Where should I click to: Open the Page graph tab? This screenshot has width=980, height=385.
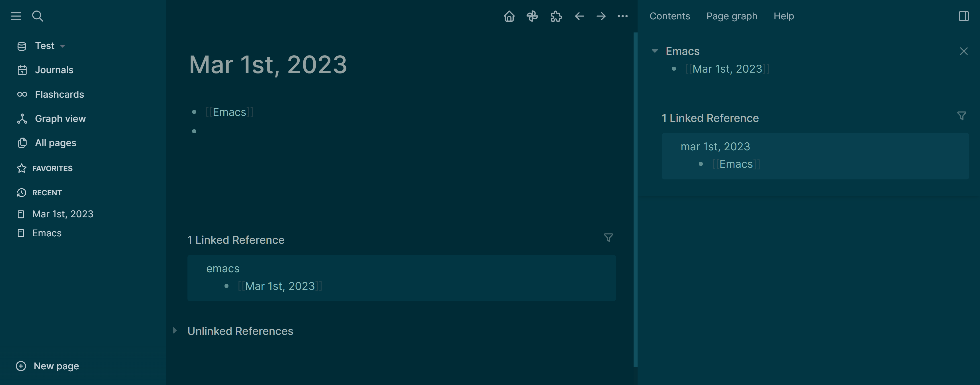(x=731, y=16)
